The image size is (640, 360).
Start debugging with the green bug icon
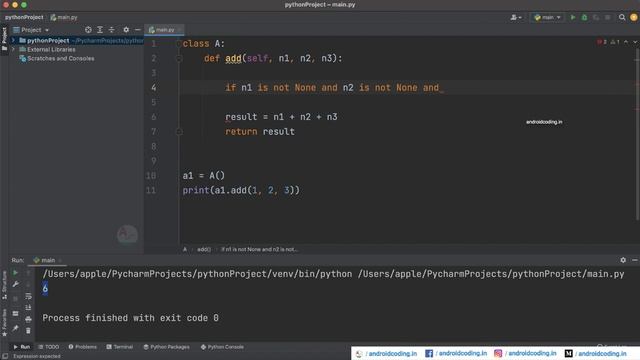coord(584,18)
